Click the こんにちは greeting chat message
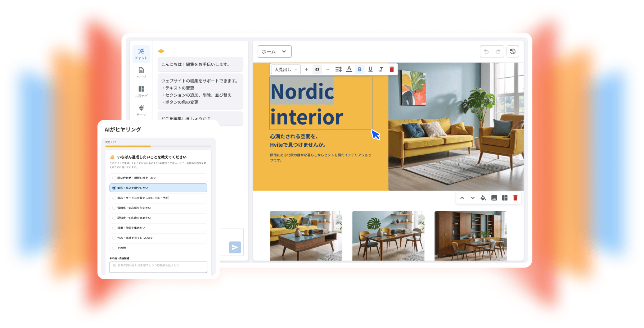 200,64
